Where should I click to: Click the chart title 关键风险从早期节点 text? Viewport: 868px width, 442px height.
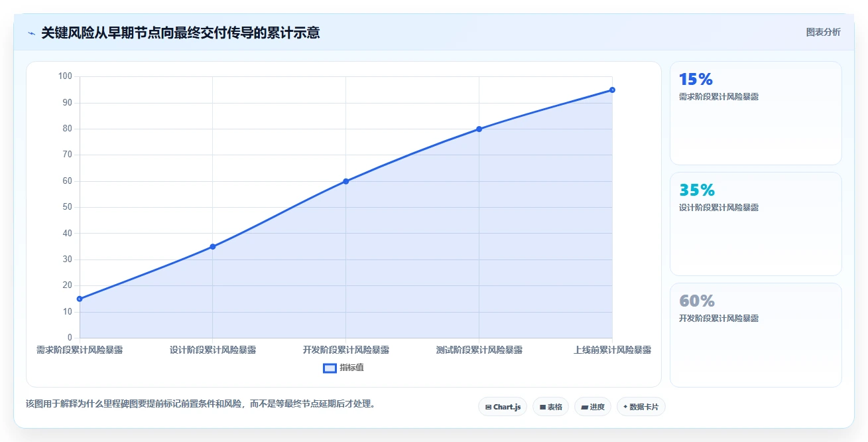[x=180, y=33]
